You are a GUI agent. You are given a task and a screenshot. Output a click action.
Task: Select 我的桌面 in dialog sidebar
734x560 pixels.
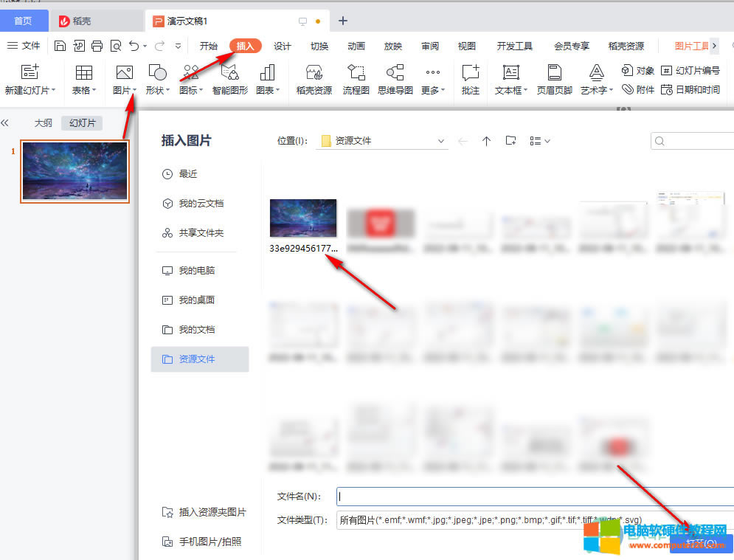click(196, 300)
